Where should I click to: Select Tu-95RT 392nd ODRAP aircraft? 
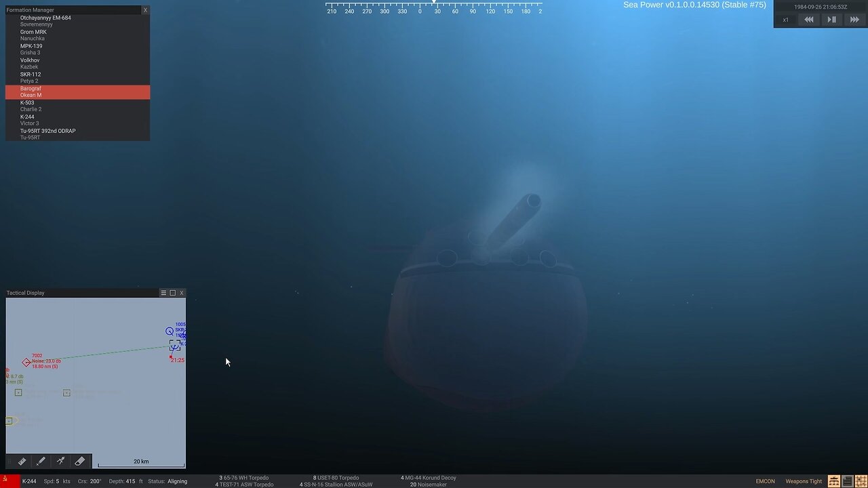77,134
